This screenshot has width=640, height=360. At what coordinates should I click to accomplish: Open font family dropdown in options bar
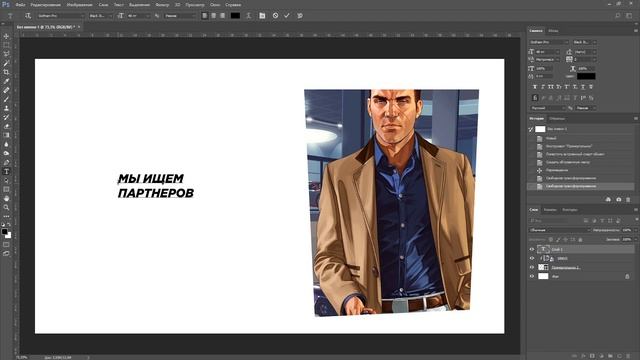(60, 16)
